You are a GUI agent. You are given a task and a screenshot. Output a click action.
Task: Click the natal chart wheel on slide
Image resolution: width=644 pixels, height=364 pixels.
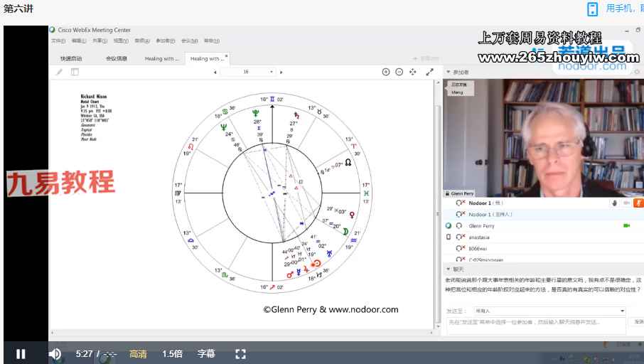tap(272, 193)
